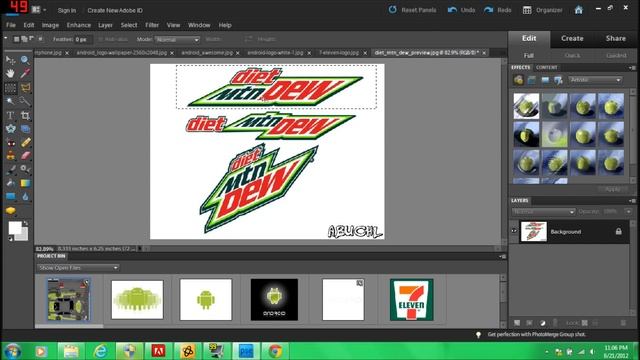Select the Smart Brush tool
The height and width of the screenshot is (360, 640).
pyautogui.click(x=25, y=169)
